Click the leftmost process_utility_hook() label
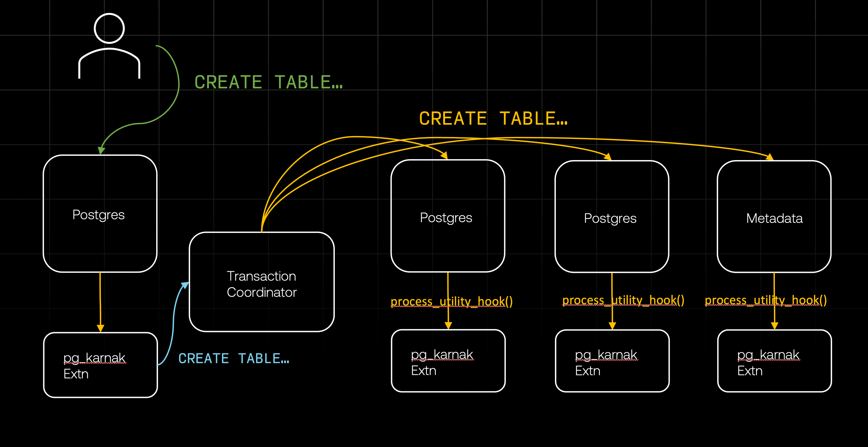 tap(451, 301)
